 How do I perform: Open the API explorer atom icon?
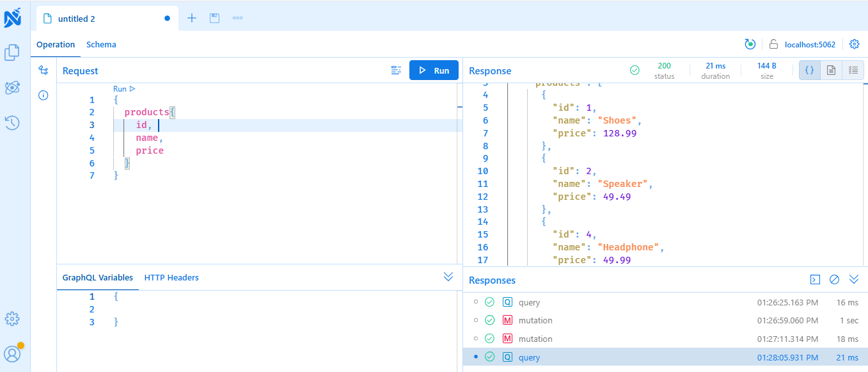(12, 88)
